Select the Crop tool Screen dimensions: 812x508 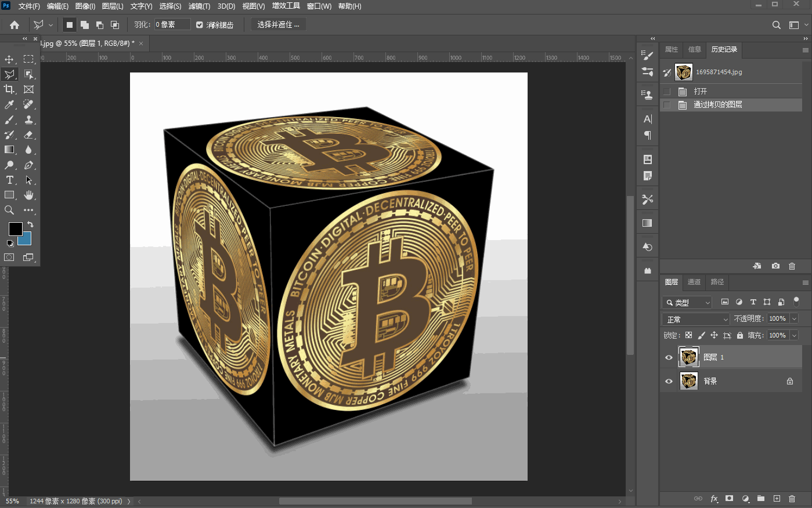(9, 89)
